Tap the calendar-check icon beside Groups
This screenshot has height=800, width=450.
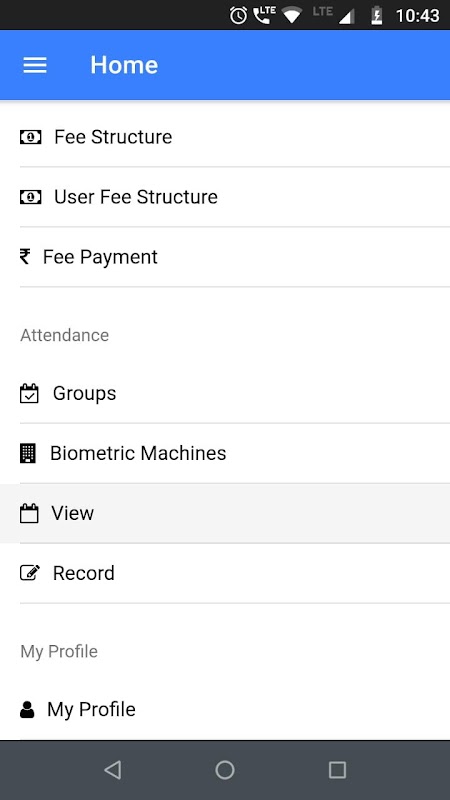pos(29,393)
